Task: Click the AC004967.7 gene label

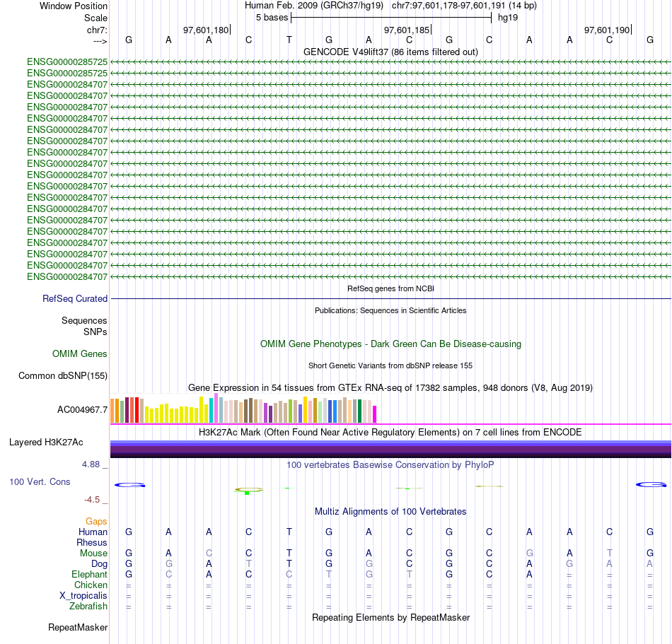Action: click(82, 410)
